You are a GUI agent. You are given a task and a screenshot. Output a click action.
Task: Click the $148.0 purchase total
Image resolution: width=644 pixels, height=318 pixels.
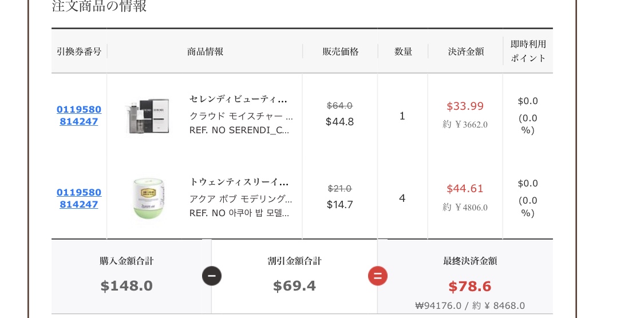click(127, 286)
